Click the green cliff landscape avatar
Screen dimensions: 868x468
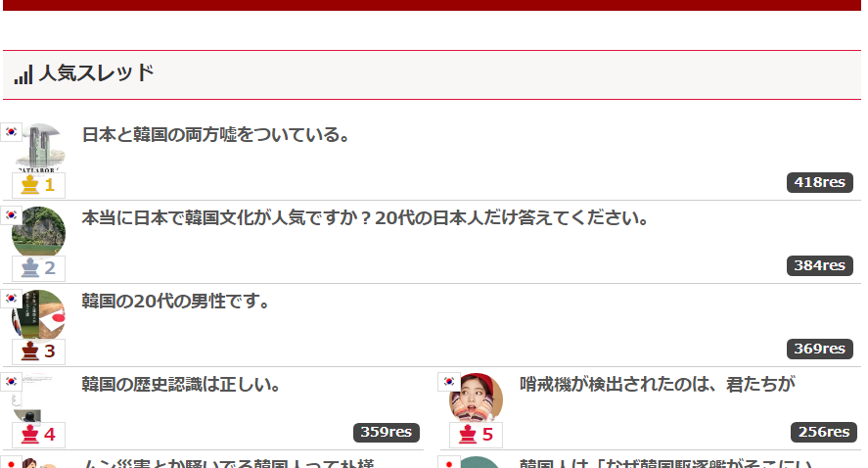pos(39,231)
